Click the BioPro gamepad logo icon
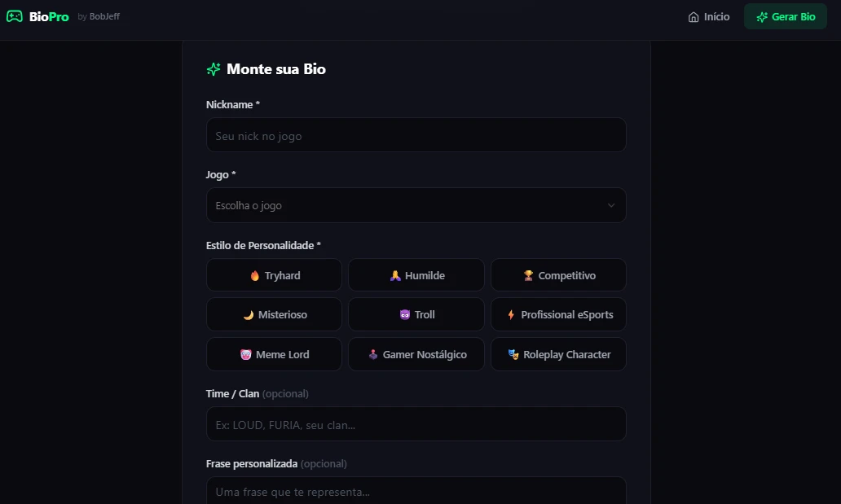Screen dimensions: 841x504 (14, 16)
